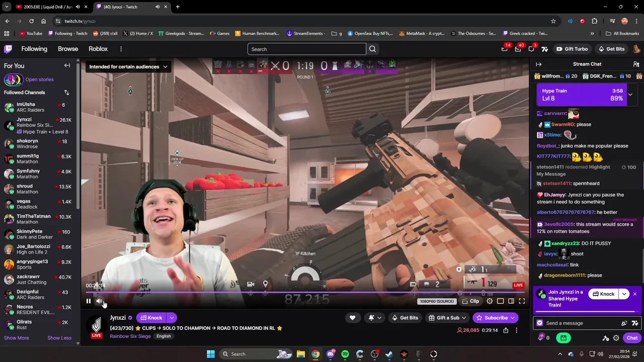
Task: Open notification bell dropdown
Action: click(375, 318)
